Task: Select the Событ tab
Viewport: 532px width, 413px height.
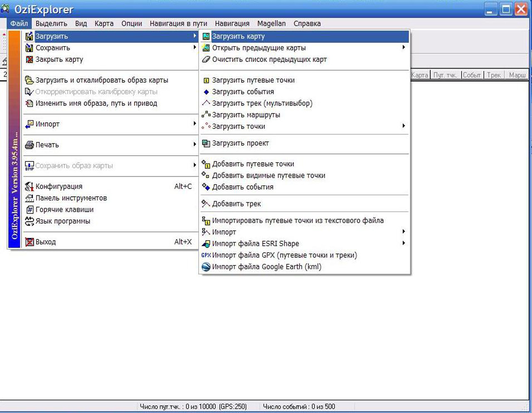Action: [x=472, y=75]
